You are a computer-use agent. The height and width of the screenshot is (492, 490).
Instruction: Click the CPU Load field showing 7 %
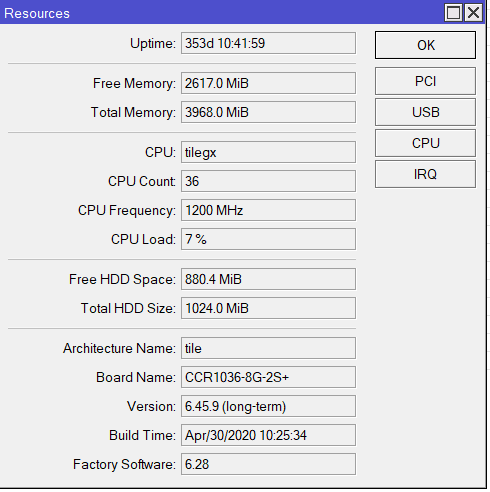(268, 239)
